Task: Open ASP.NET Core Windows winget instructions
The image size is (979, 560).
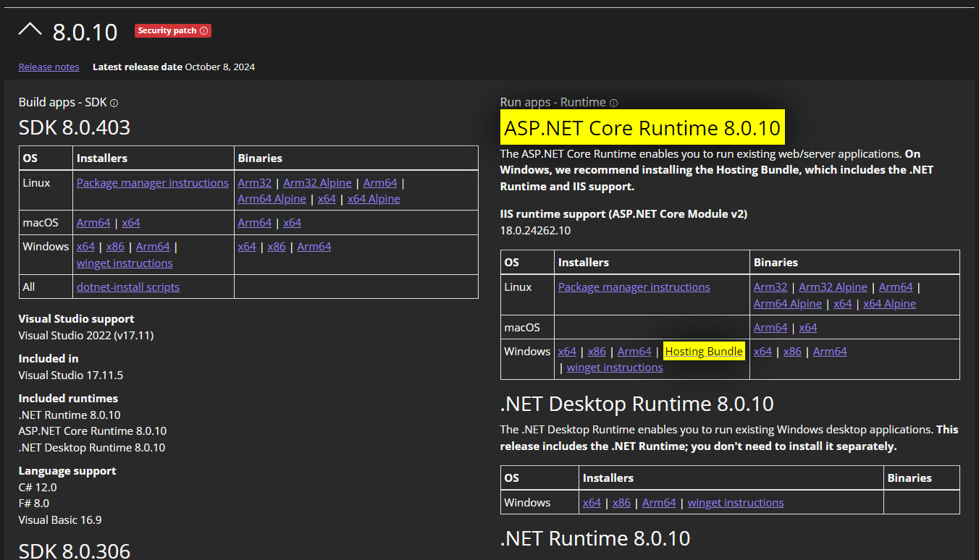Action: coord(615,368)
